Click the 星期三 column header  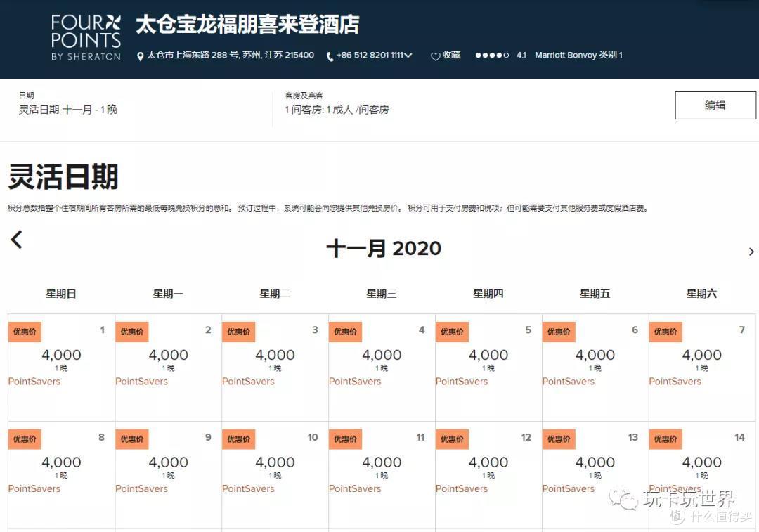click(x=382, y=293)
